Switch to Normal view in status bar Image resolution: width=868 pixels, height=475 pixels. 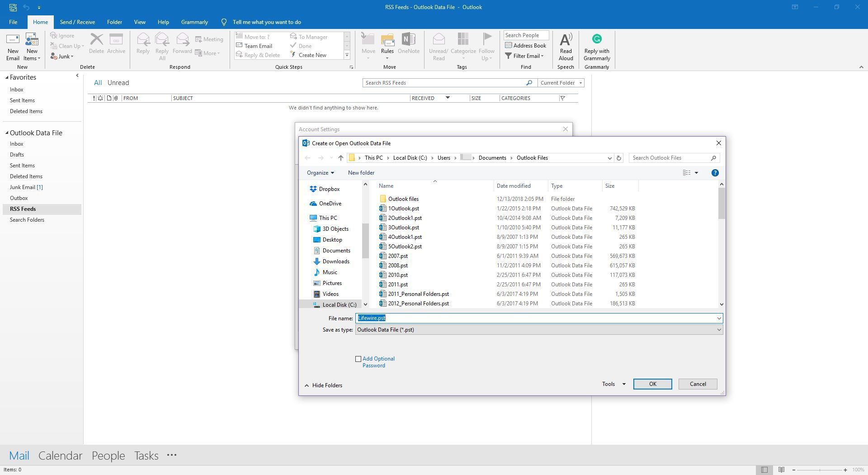tap(764, 470)
